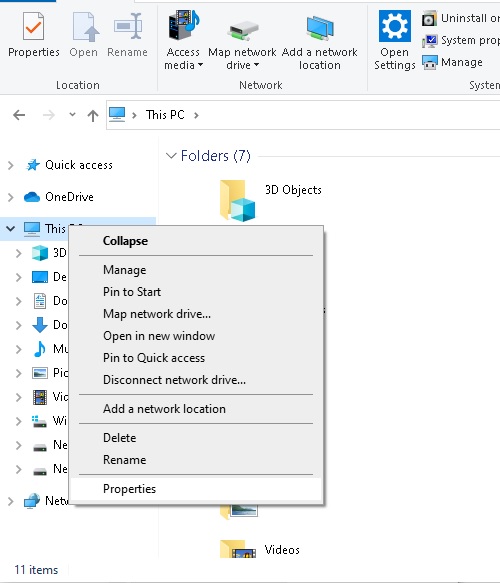Click the Open Settings gear icon
Screen dimensions: 500x583
coord(394,26)
